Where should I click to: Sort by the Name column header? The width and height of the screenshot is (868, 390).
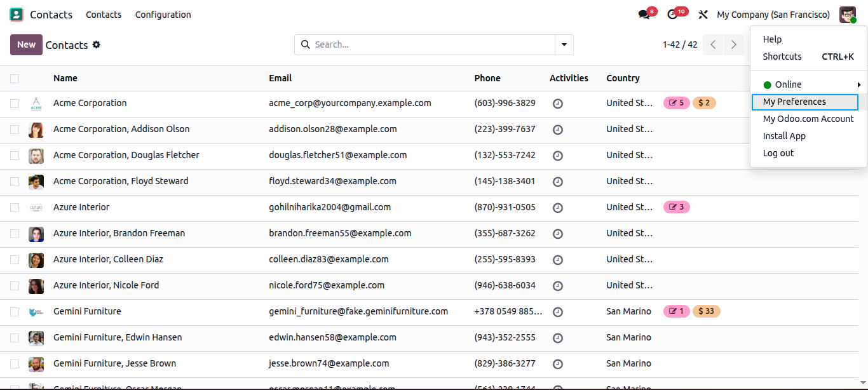(65, 78)
